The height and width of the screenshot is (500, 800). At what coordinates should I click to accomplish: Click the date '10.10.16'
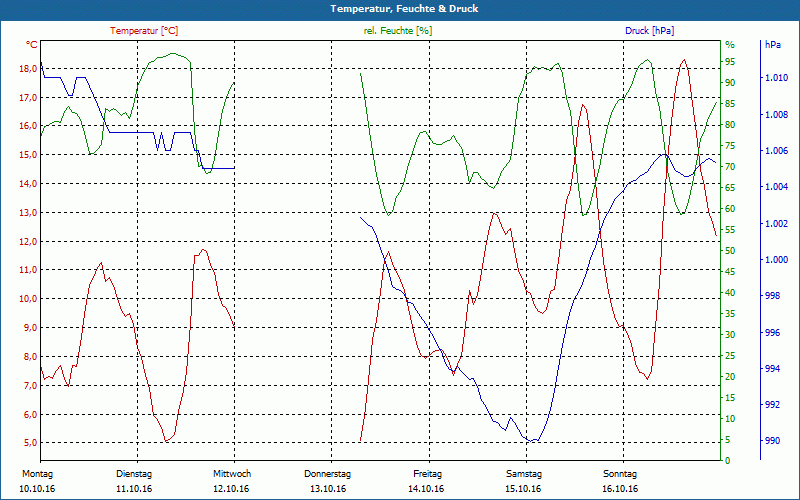[37, 489]
